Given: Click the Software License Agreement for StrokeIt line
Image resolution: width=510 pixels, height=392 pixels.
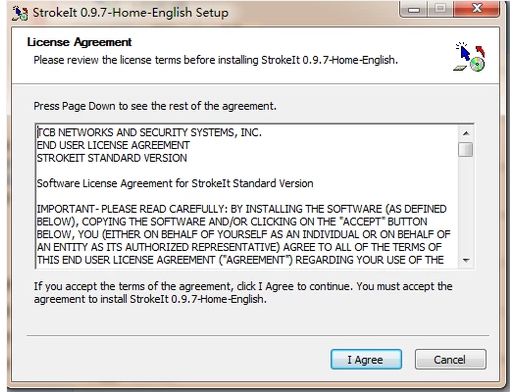Looking at the screenshot, I should 175,183.
